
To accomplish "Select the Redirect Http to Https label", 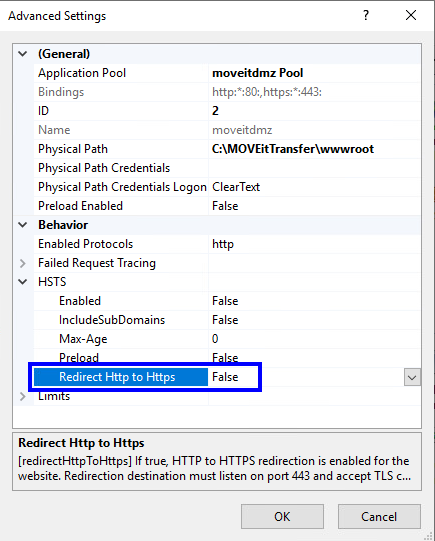I will (x=117, y=377).
